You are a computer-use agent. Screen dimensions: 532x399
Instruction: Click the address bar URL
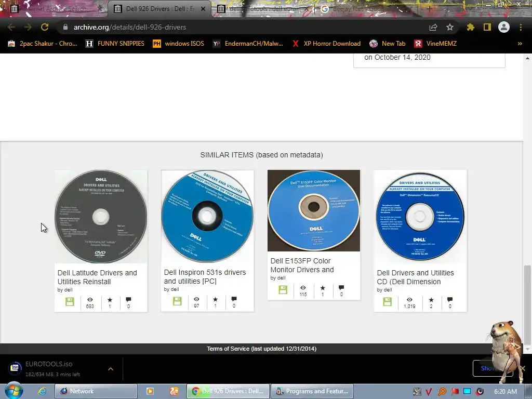129,27
